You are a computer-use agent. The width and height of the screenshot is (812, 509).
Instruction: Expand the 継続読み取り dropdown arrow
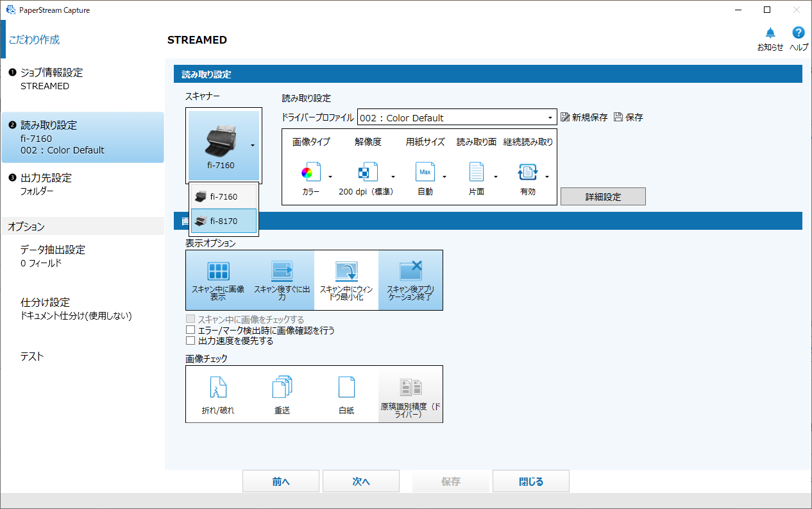(x=547, y=177)
